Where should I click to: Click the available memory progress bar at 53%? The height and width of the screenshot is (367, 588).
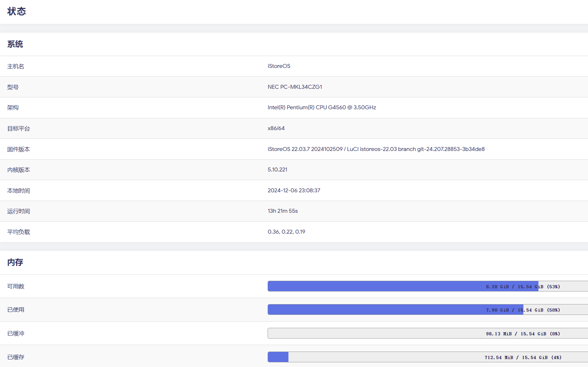coord(428,286)
